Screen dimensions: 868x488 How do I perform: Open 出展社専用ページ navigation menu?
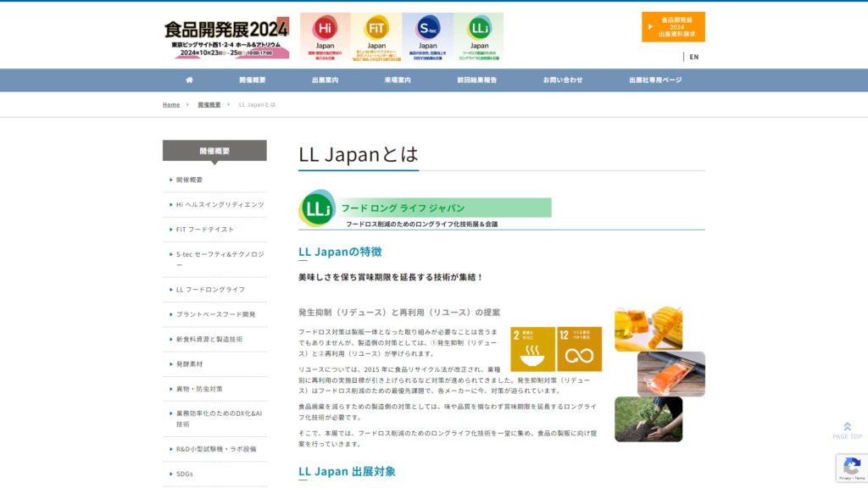[x=655, y=80]
